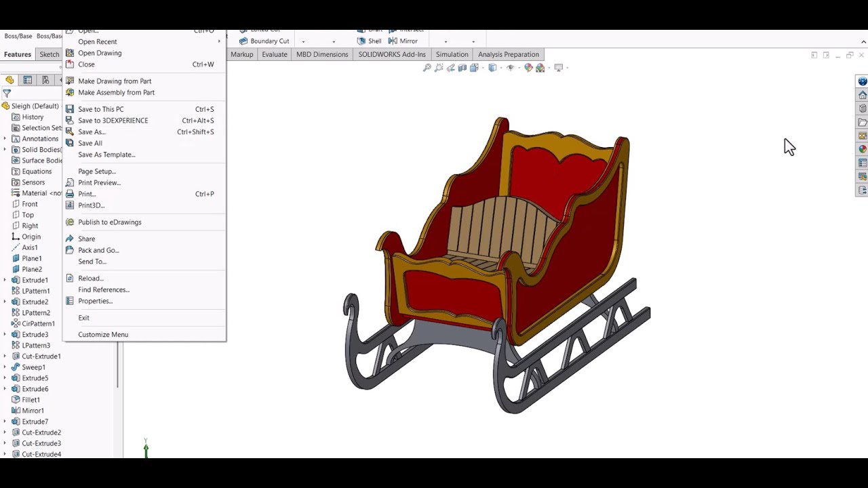Open Appearances color ball icon in task pane
Image resolution: width=868 pixels, height=488 pixels.
click(863, 149)
